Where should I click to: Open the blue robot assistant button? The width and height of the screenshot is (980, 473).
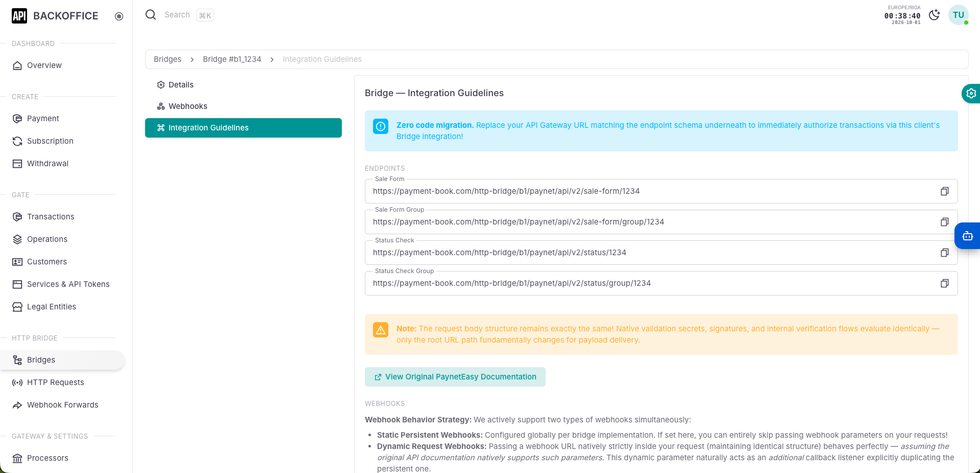(967, 236)
